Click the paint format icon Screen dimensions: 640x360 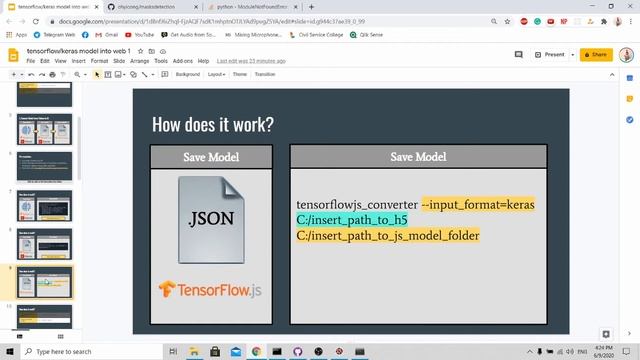pos(63,74)
